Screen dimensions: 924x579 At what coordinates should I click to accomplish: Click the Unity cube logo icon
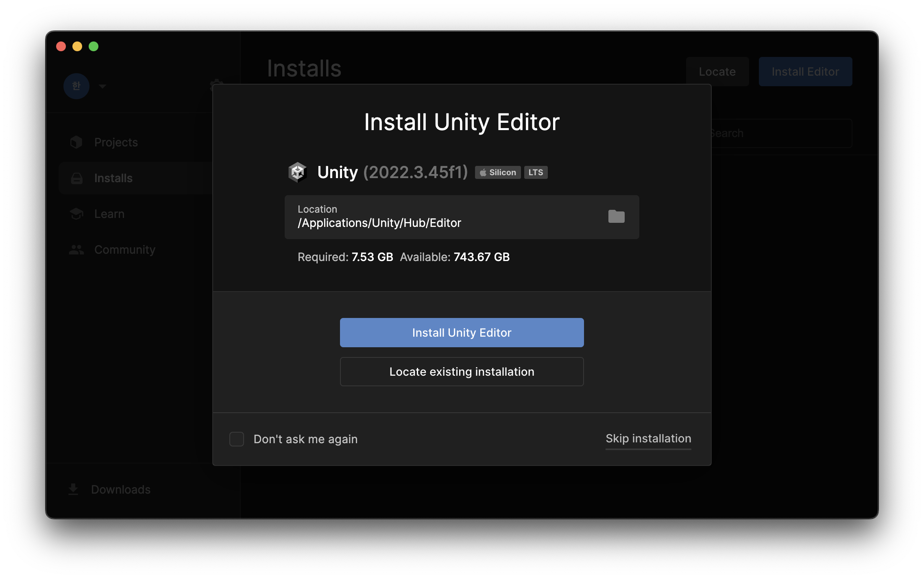pyautogui.click(x=297, y=172)
